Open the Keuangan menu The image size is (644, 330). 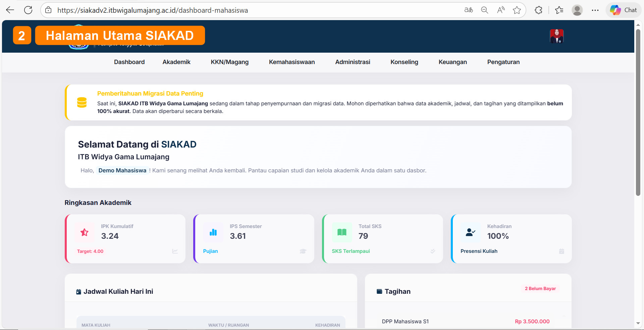pyautogui.click(x=452, y=62)
